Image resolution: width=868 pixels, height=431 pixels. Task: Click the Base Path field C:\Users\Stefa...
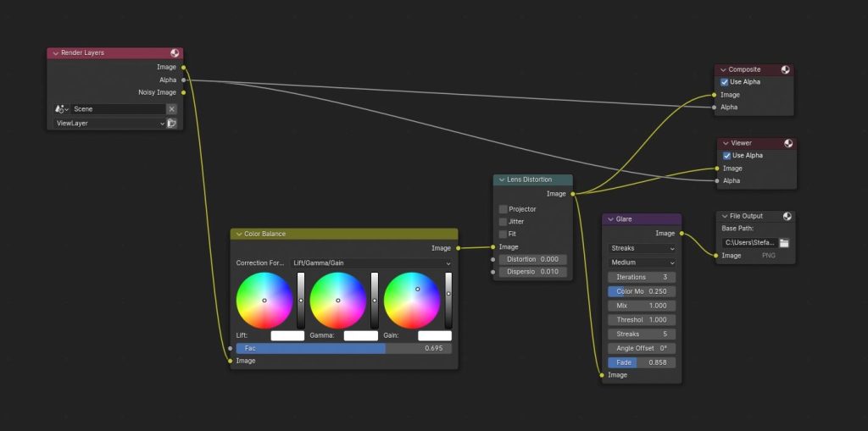point(749,243)
